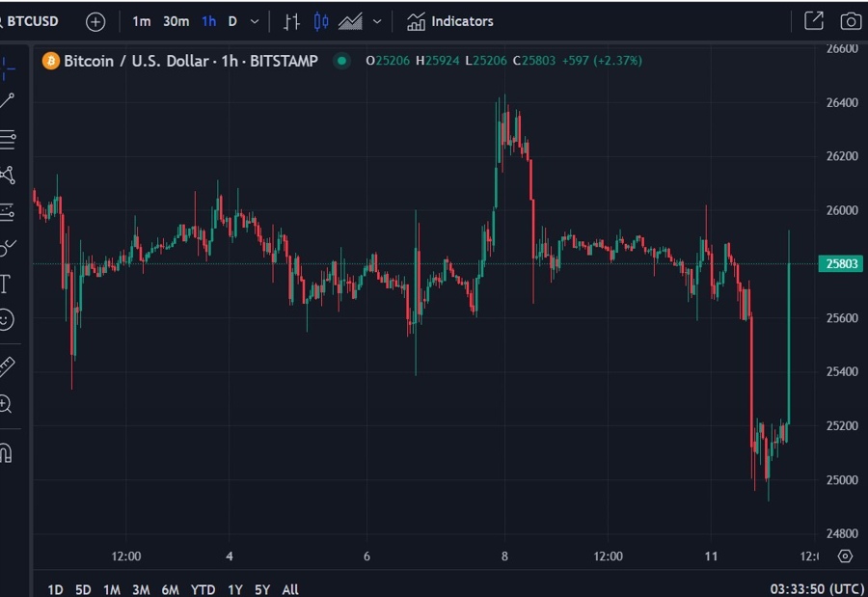Switch chart style to candles
This screenshot has width=868, height=597.
[321, 21]
